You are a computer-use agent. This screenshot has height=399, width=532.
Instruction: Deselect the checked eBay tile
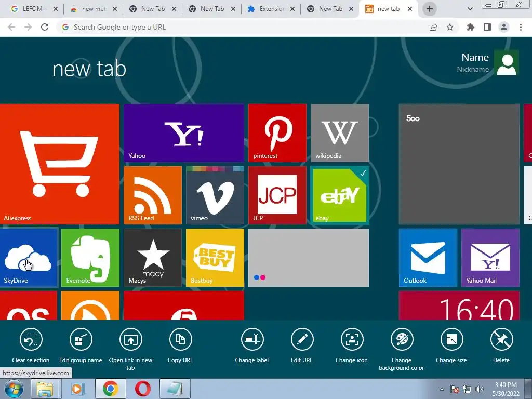340,195
